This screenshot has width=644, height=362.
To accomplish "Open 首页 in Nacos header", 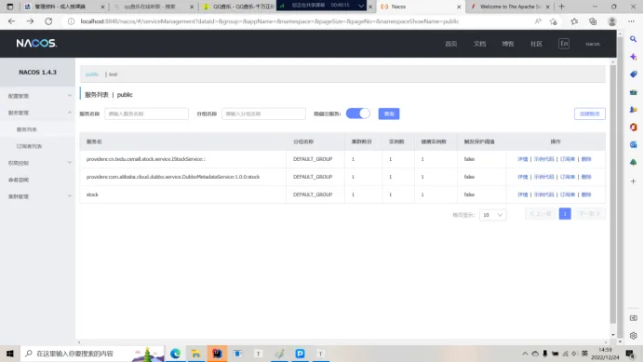I will point(451,44).
